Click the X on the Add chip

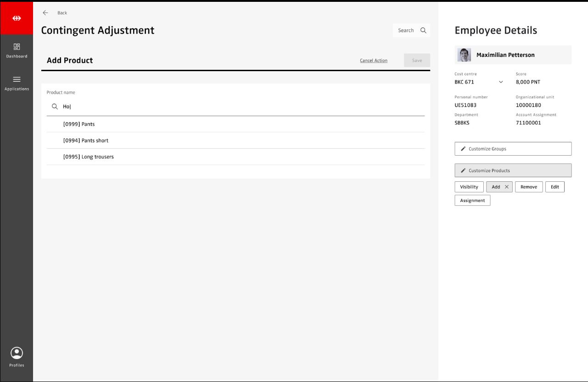pyautogui.click(x=507, y=187)
